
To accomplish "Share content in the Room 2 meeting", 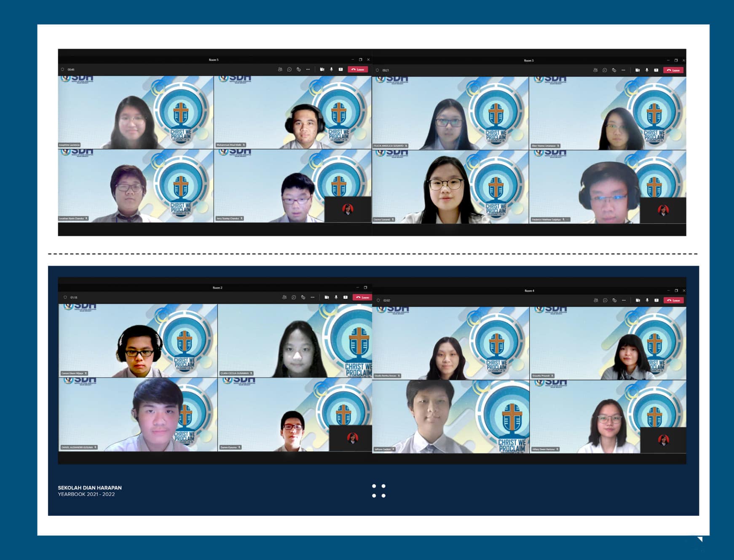I will [346, 297].
